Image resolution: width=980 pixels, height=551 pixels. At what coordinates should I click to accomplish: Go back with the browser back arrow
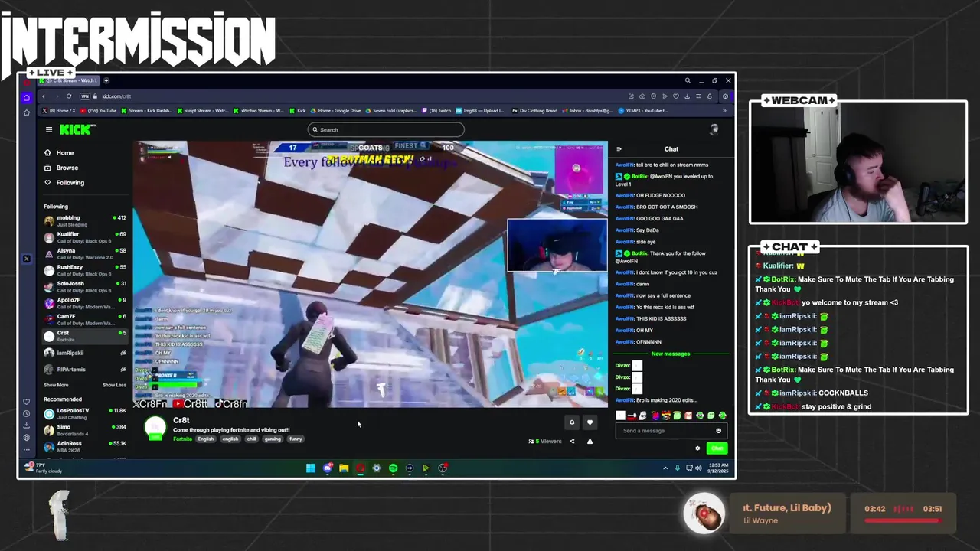pyautogui.click(x=44, y=96)
